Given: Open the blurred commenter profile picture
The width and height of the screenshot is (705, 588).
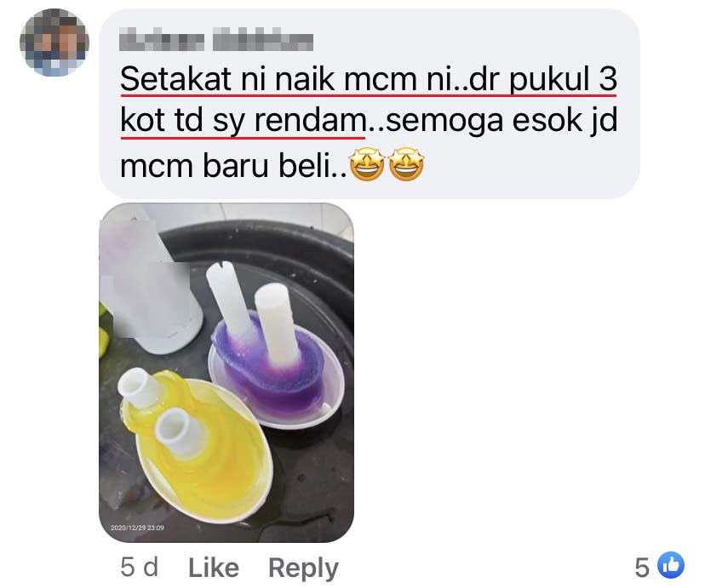Looking at the screenshot, I should coord(54,43).
